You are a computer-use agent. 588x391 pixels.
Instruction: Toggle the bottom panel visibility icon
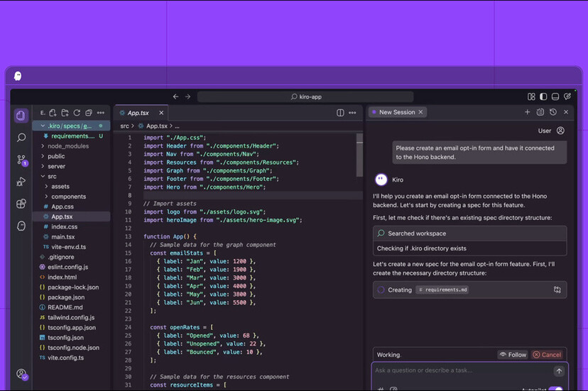(x=555, y=97)
